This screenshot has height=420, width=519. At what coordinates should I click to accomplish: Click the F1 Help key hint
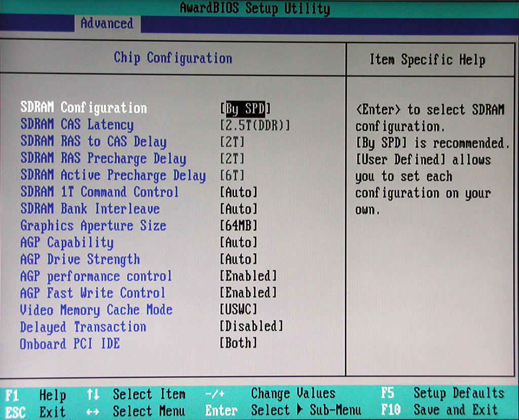point(36,395)
